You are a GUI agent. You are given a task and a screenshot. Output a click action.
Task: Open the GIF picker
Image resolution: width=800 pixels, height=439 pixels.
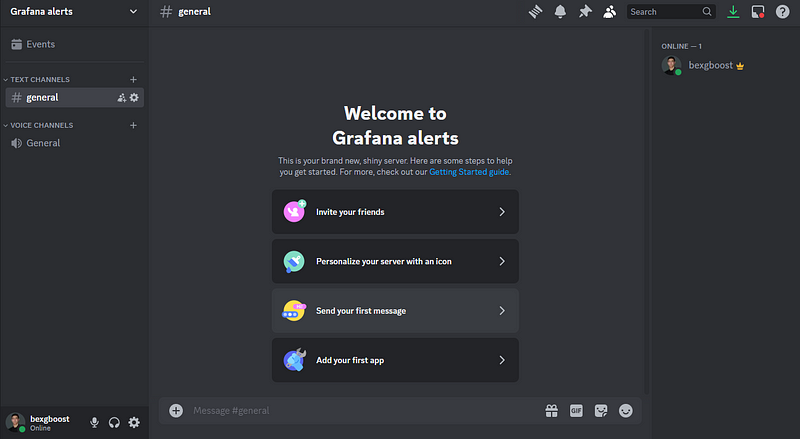576,410
